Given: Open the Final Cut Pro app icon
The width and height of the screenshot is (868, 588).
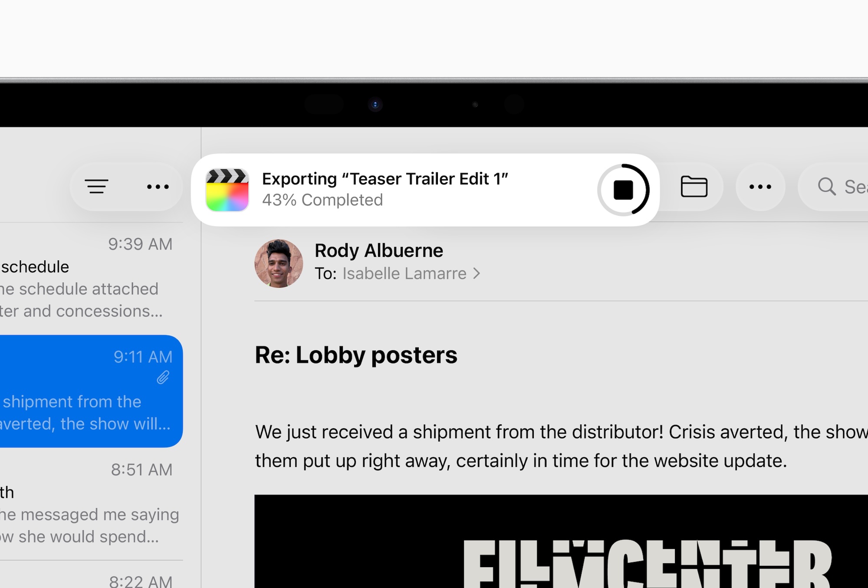Looking at the screenshot, I should [227, 190].
